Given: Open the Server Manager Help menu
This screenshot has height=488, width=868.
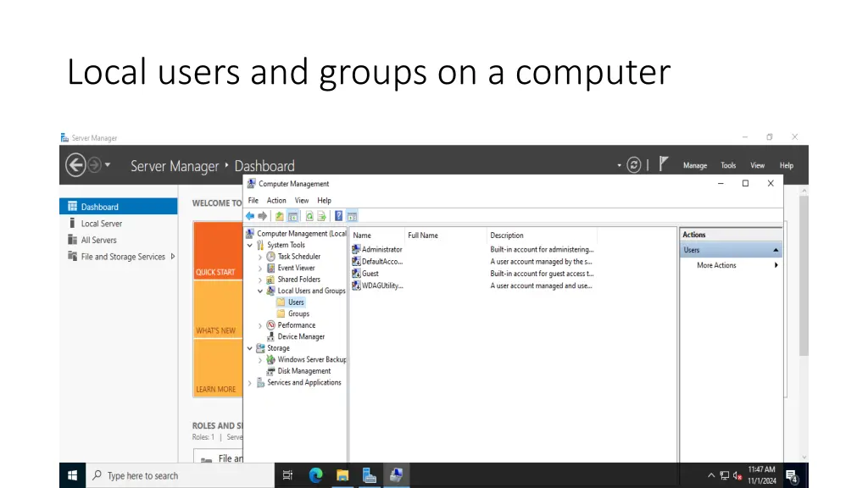Looking at the screenshot, I should pyautogui.click(x=786, y=165).
